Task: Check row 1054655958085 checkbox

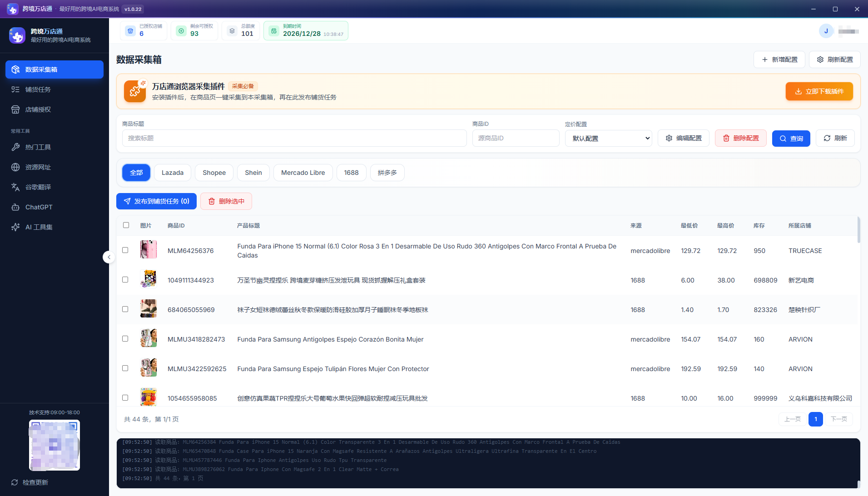Action: 125,398
